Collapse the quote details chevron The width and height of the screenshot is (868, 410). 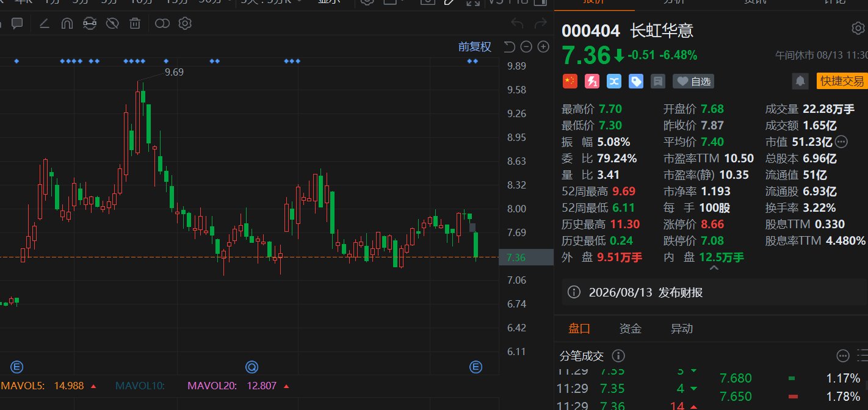(x=713, y=267)
